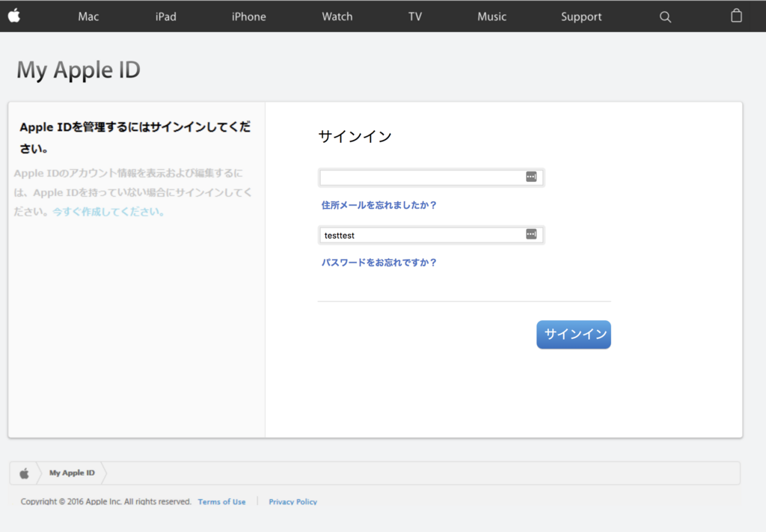Open the Terms of Use link
The height and width of the screenshot is (532, 766).
pyautogui.click(x=221, y=502)
